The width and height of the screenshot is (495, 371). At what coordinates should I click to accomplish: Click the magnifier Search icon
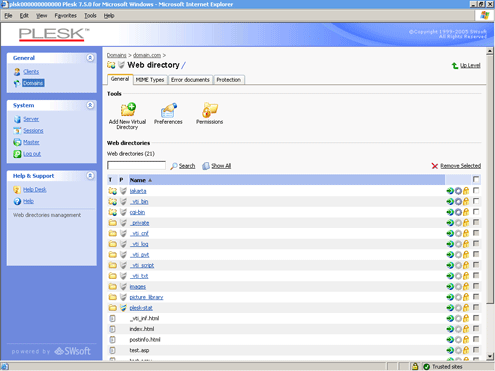174,166
